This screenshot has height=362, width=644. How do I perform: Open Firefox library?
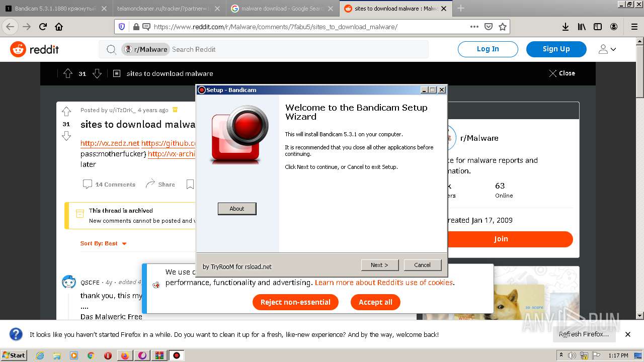pyautogui.click(x=581, y=27)
